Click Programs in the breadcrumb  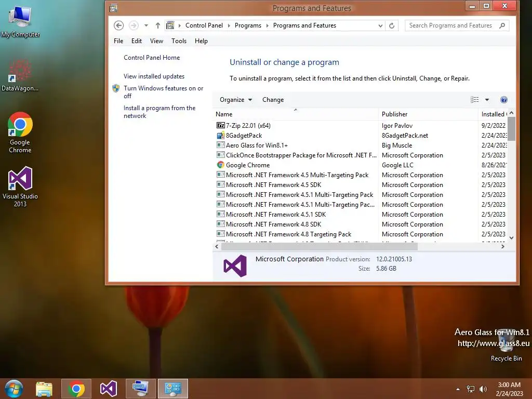click(248, 25)
